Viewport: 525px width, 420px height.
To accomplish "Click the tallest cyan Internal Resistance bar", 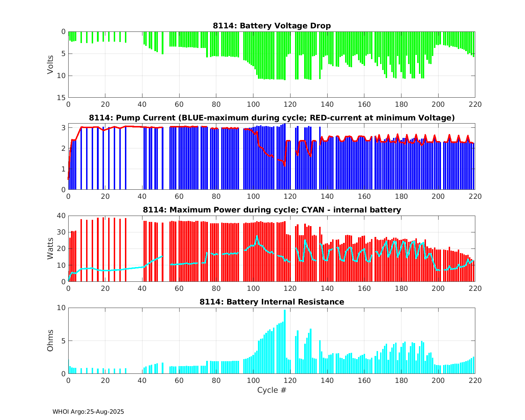I will [x=285, y=342].
